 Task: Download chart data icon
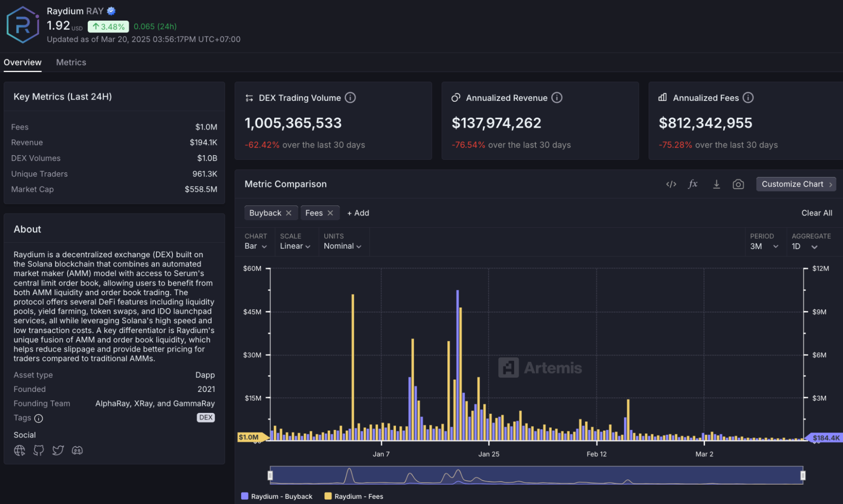pos(716,184)
